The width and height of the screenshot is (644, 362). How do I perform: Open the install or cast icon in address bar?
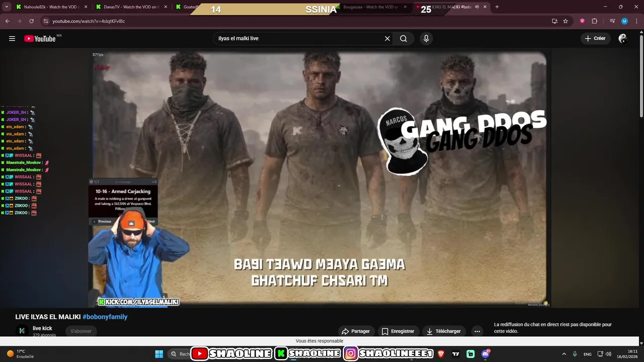point(554,21)
